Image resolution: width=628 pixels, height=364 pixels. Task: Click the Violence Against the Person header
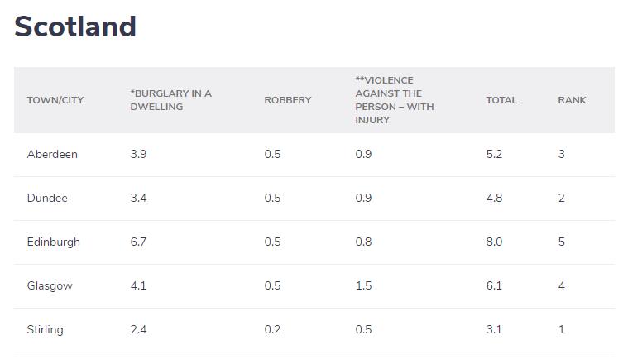pyautogui.click(x=395, y=100)
